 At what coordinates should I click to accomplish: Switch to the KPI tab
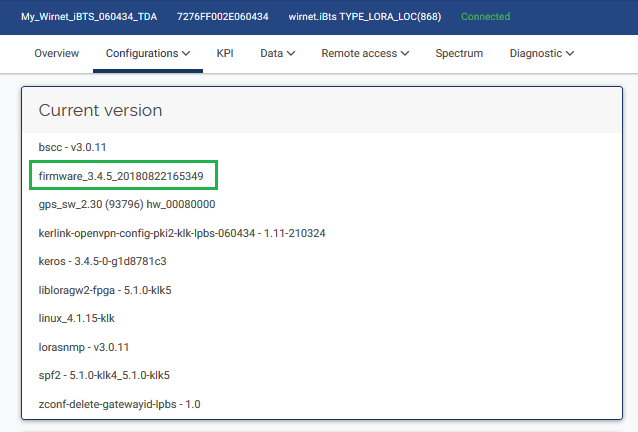coord(225,53)
